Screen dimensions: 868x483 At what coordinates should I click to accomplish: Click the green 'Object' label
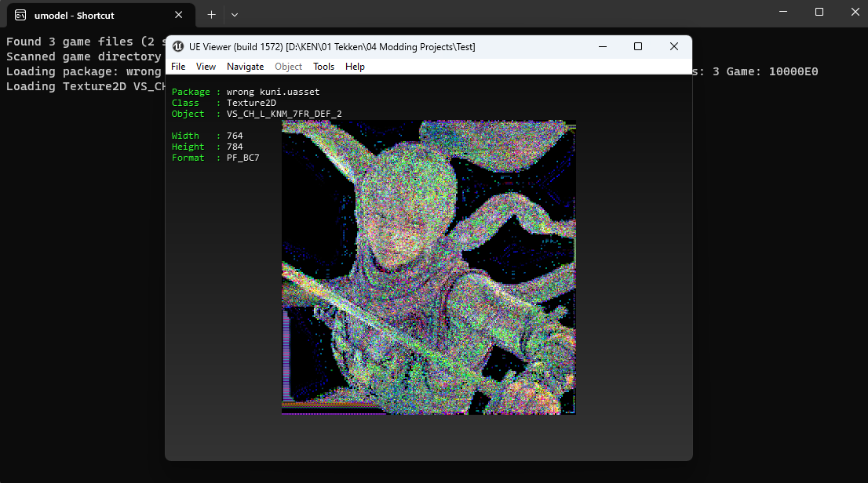pos(188,114)
